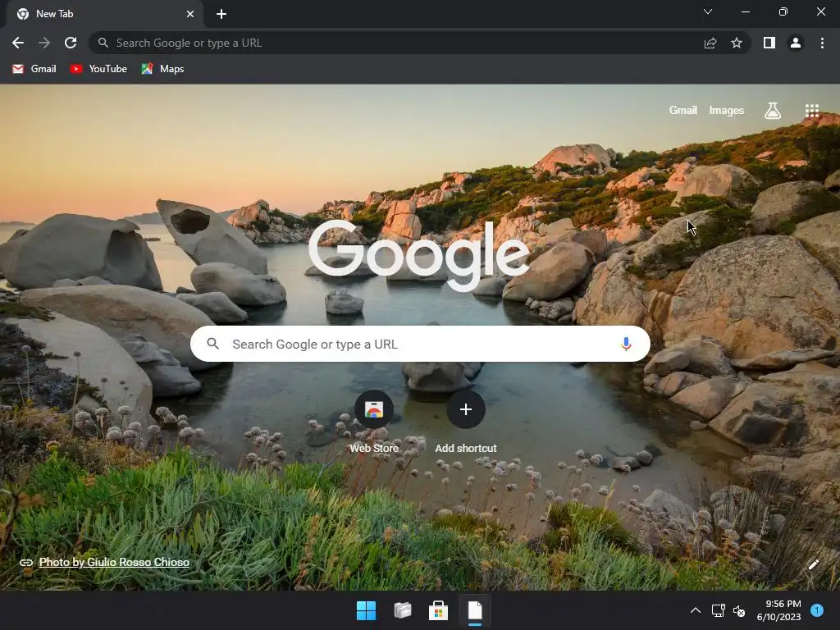
Task: Open Microsoft Store from the taskbar
Action: (x=438, y=610)
